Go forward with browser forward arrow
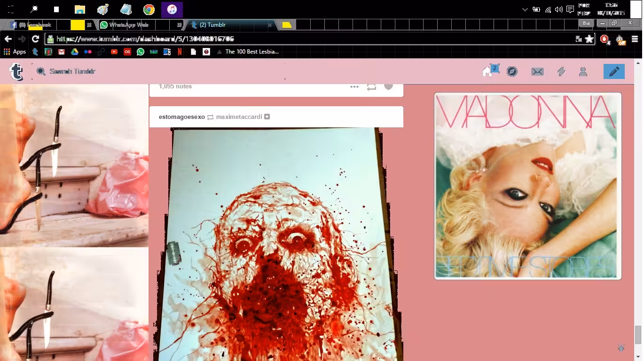644x361 pixels. click(x=22, y=39)
